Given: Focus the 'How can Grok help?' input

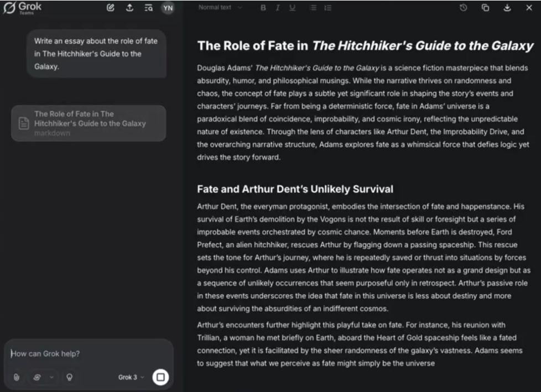Looking at the screenshot, I should (x=83, y=354).
